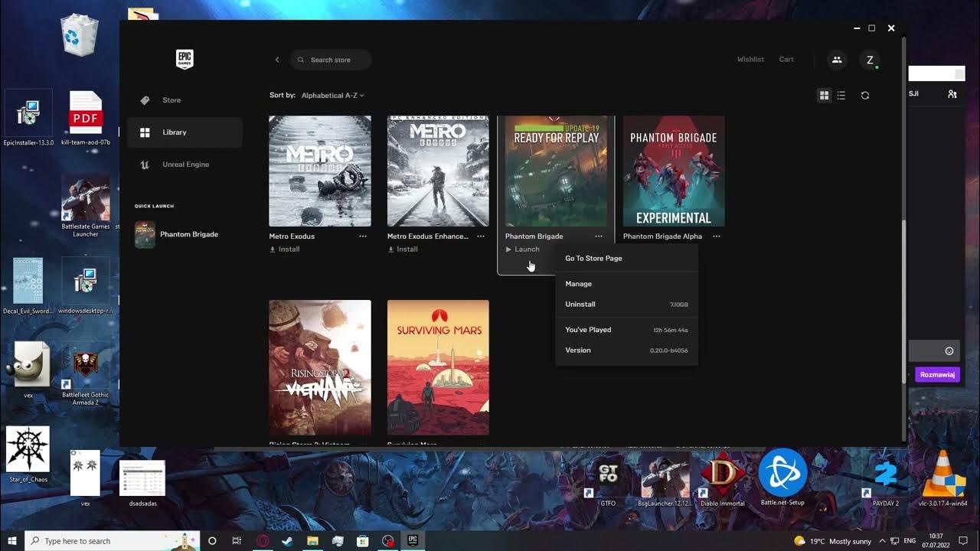Choose Uninstall in the context menu
This screenshot has height=551, width=980.
point(626,305)
